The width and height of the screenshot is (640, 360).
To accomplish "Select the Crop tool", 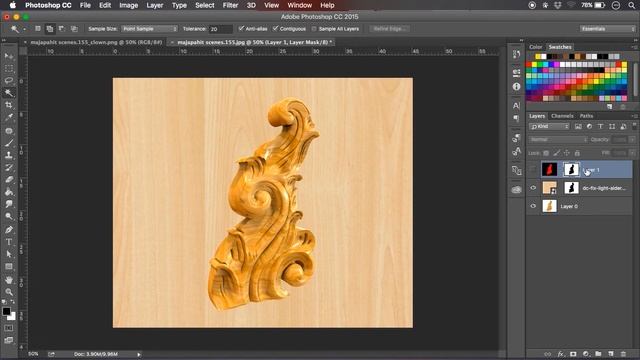I will pyautogui.click(x=9, y=105).
